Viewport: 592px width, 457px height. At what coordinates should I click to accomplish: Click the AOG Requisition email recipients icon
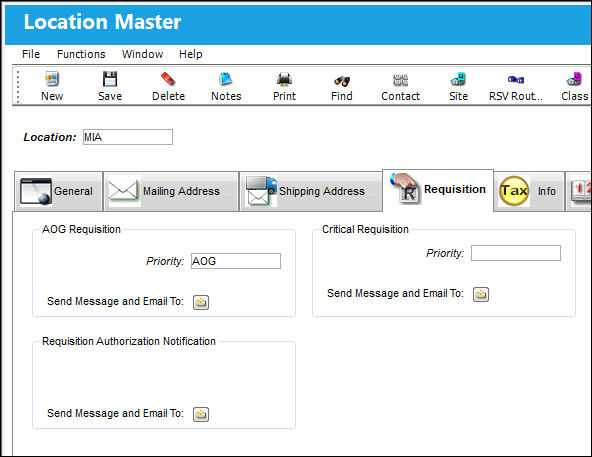(x=201, y=302)
